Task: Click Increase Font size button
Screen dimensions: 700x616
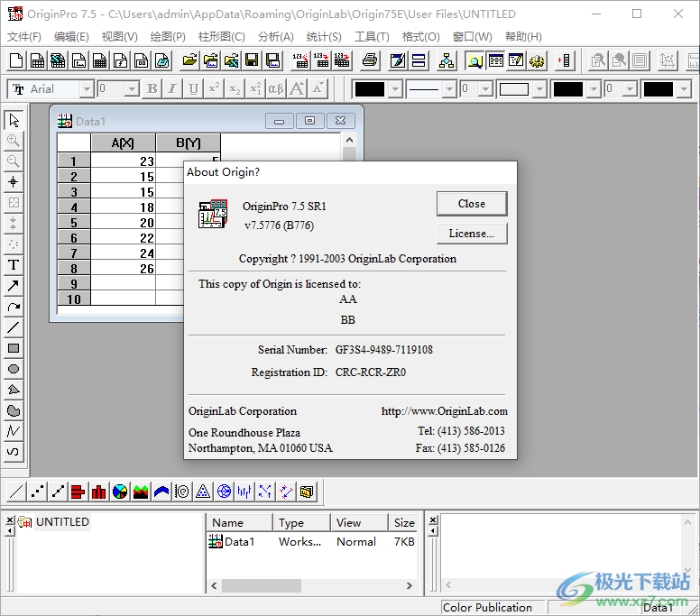Action: pos(297,88)
